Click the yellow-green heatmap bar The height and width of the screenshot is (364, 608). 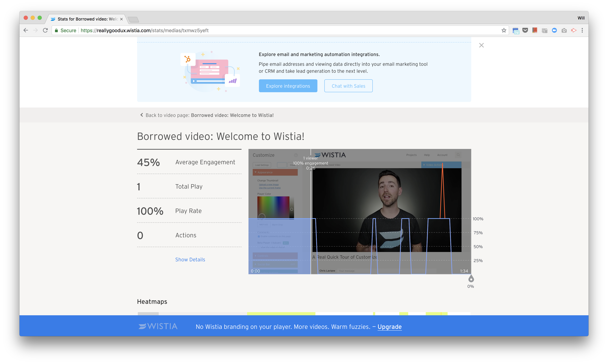point(281,314)
